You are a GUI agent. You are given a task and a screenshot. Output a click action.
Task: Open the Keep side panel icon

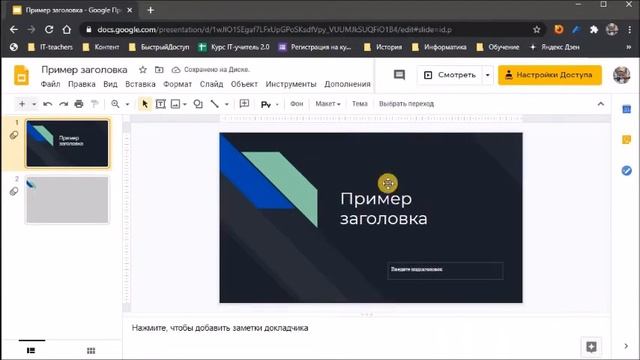pyautogui.click(x=627, y=140)
